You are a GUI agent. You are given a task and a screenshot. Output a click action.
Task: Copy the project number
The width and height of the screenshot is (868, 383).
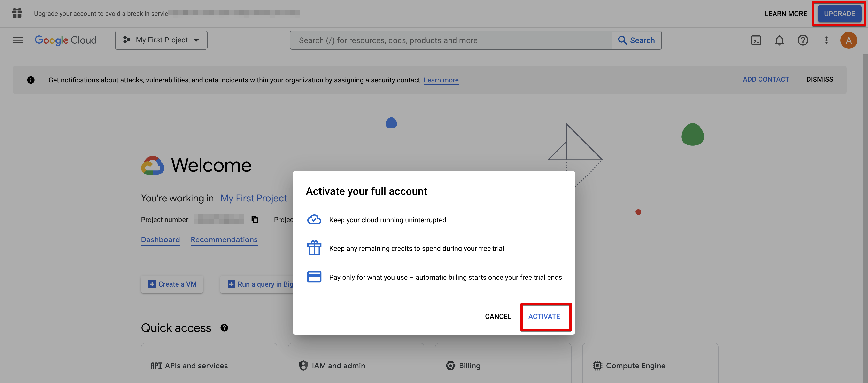255,219
